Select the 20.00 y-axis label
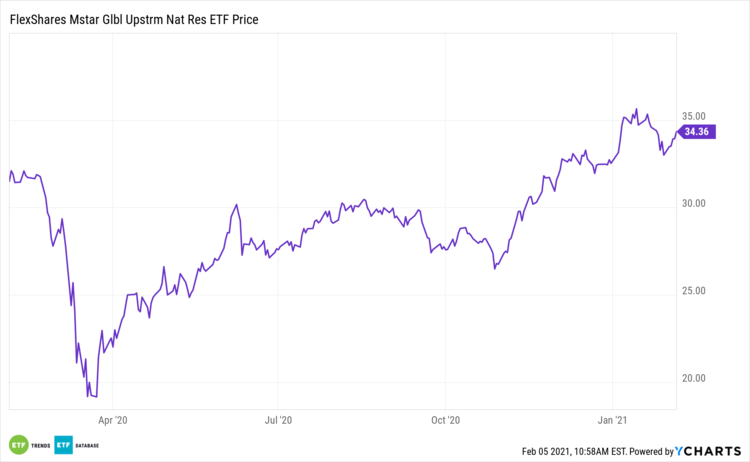The width and height of the screenshot is (750, 462). (694, 378)
